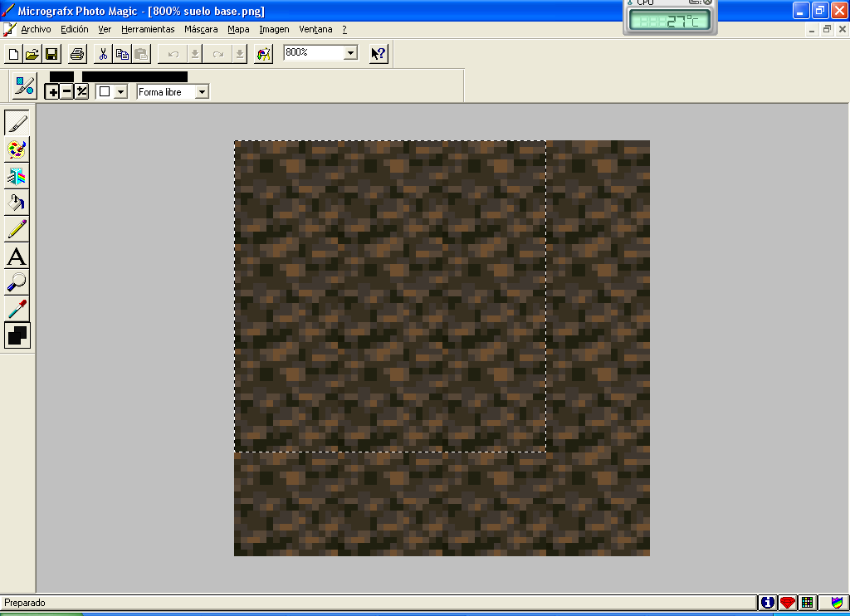Create a new image file
This screenshot has width=850, height=616.
[13, 54]
